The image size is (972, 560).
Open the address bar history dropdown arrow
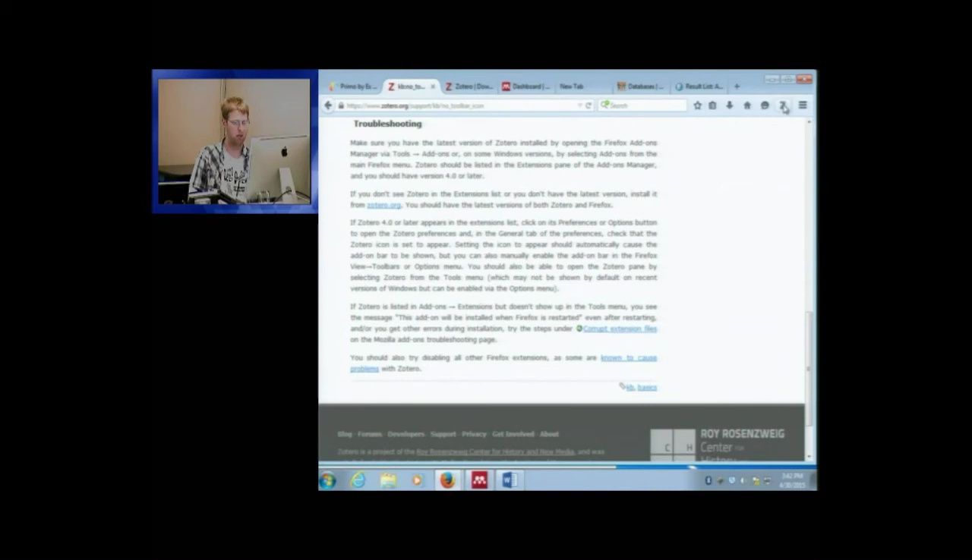point(579,105)
